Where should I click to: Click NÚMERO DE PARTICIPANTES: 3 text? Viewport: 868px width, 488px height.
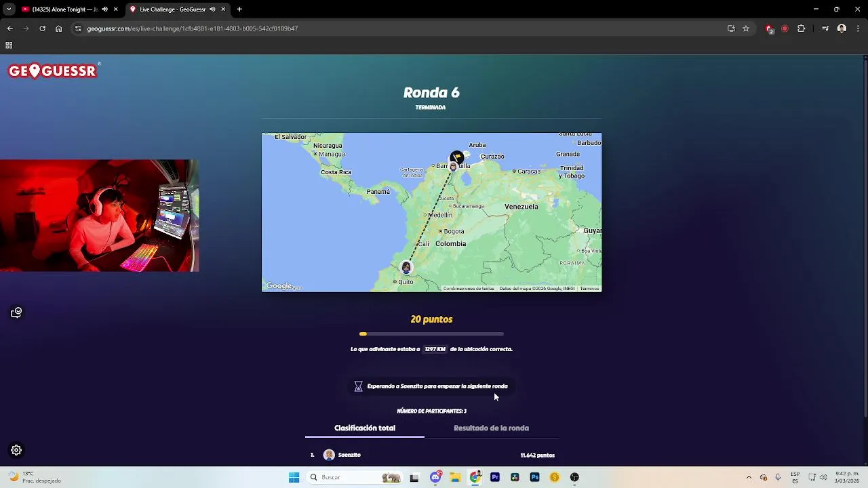click(431, 411)
